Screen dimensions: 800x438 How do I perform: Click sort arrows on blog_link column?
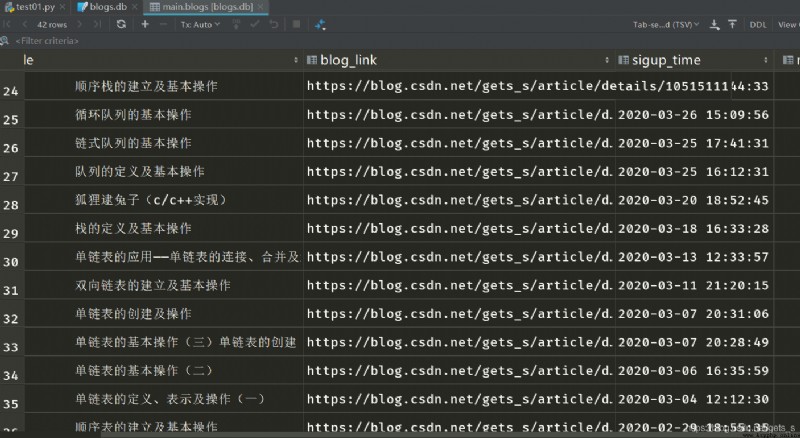click(607, 60)
